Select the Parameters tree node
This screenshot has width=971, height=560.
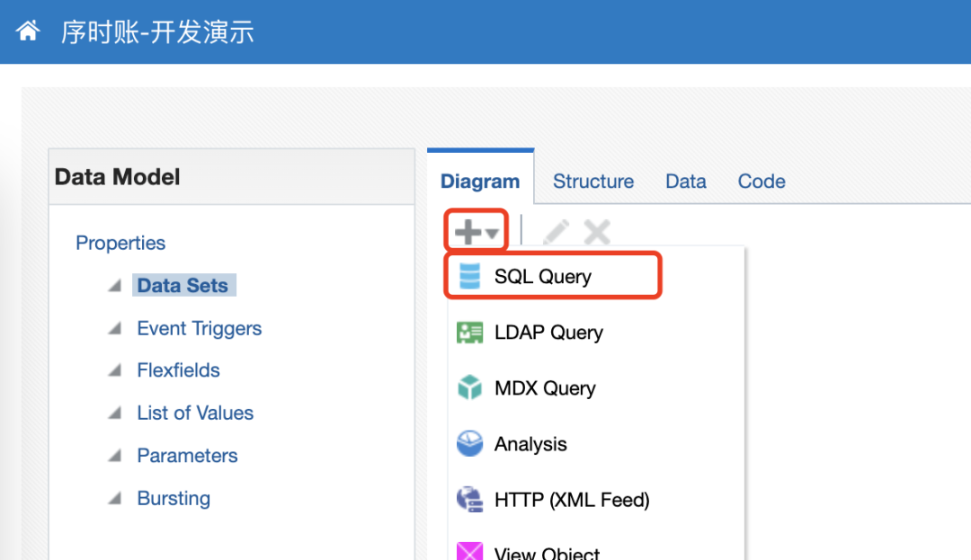tap(187, 456)
